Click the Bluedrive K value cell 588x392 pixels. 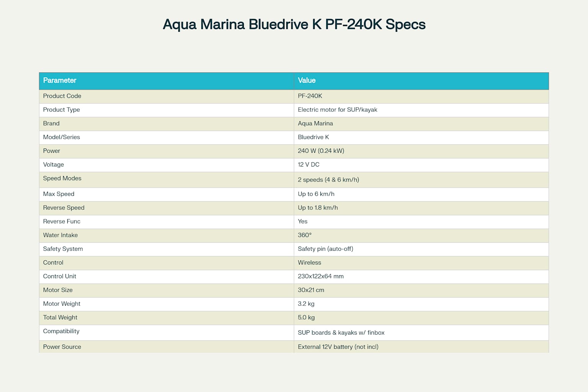[x=314, y=137]
